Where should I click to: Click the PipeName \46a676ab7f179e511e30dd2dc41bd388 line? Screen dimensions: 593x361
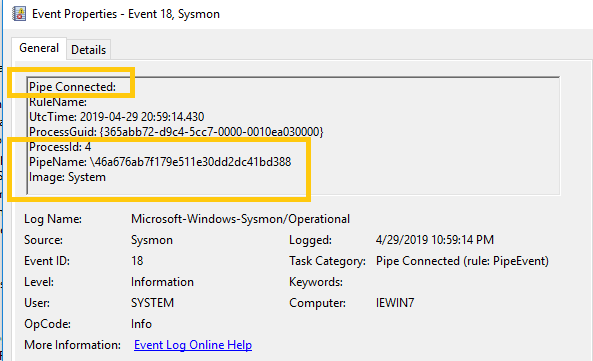pyautogui.click(x=160, y=162)
